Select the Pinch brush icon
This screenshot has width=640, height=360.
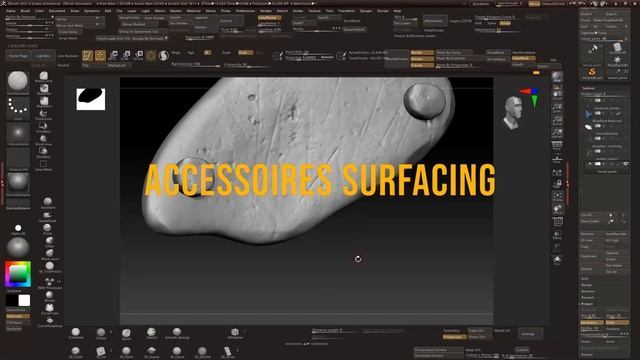(48, 229)
